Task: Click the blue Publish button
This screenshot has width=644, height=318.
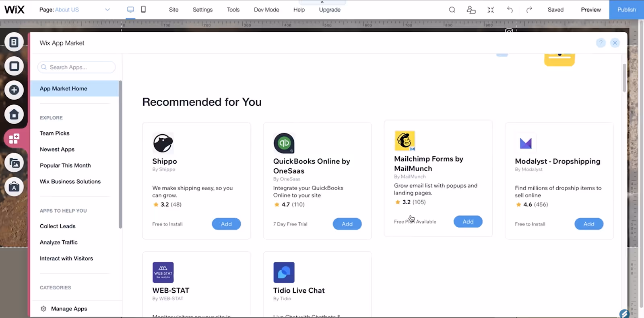Action: (627, 10)
